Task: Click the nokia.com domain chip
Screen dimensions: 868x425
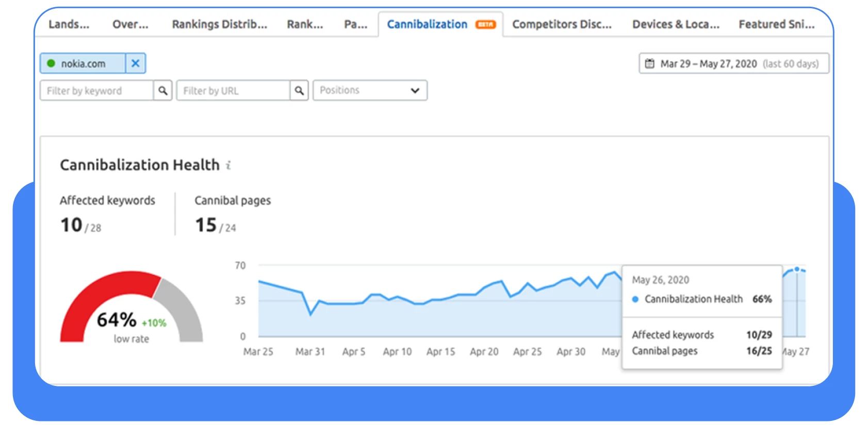Action: tap(83, 63)
